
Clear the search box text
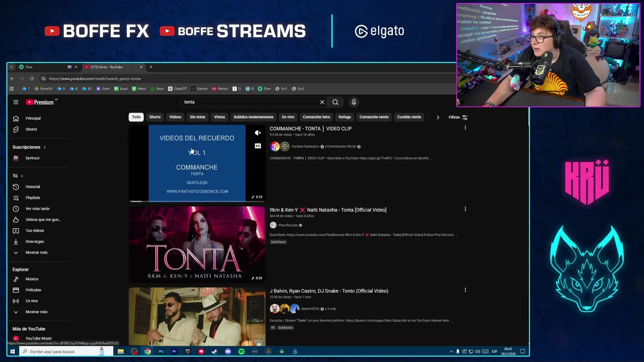[x=322, y=102]
